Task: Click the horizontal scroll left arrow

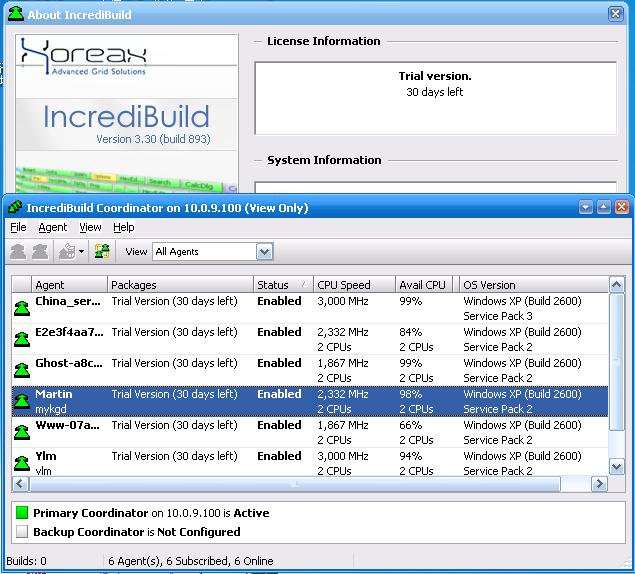Action: pyautogui.click(x=20, y=484)
